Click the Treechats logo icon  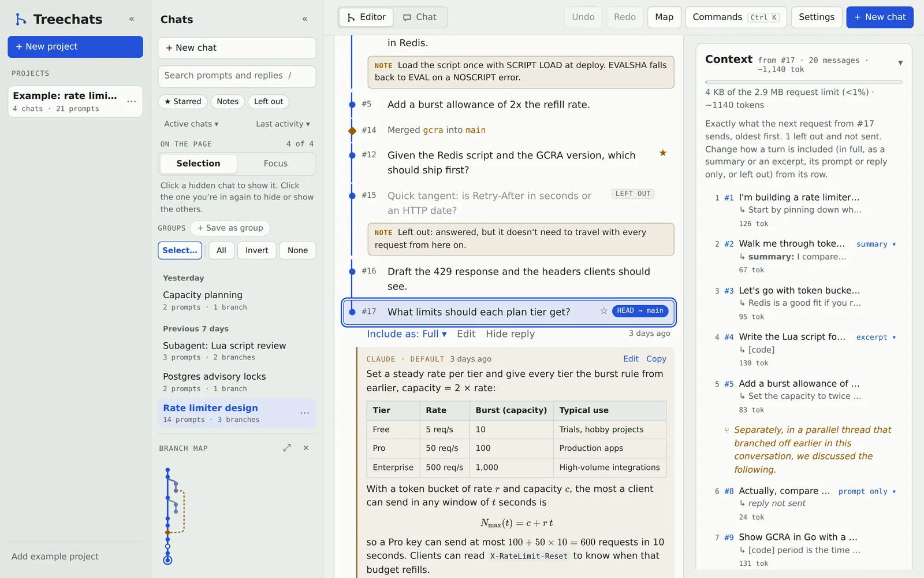[x=21, y=19]
